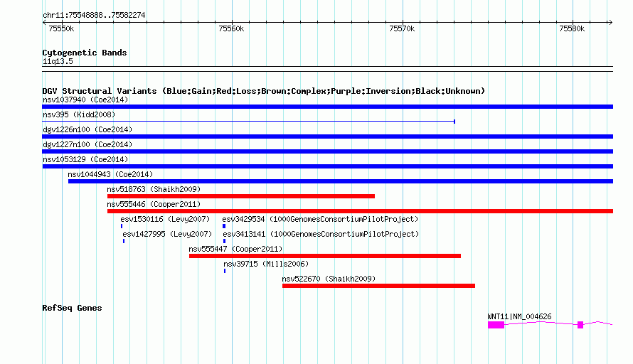
Task: Click the ruler's right arrowhead
Action: 610,22
